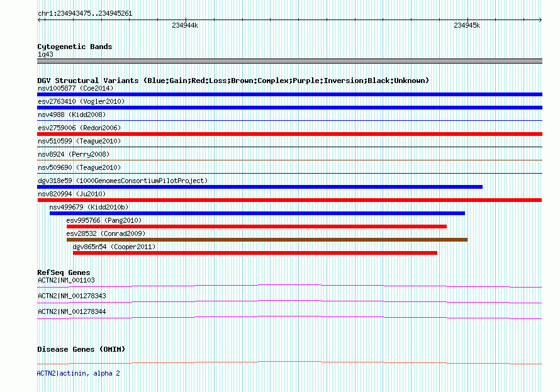
Task: Click the gray 1q43 cytogenetic band bar
Action: (x=289, y=61)
